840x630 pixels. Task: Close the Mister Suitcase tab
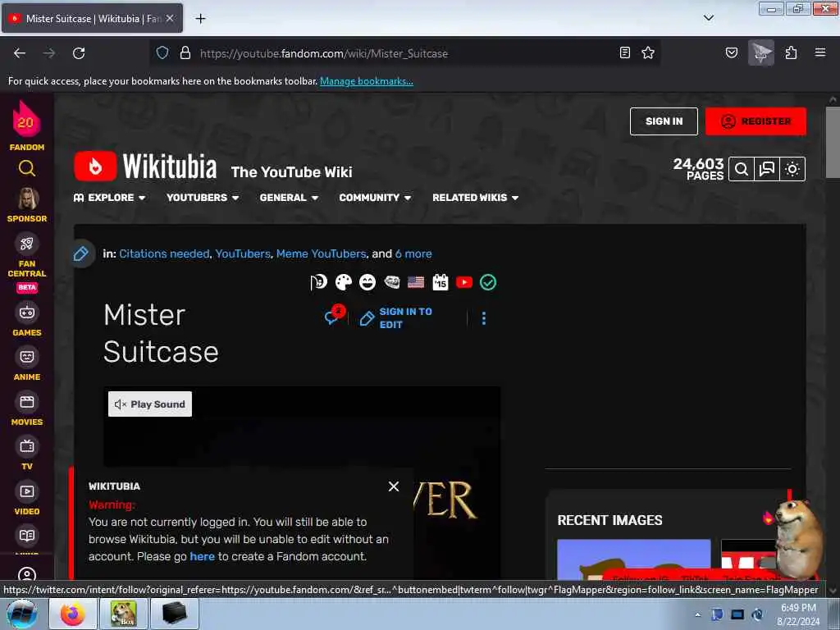pos(170,18)
